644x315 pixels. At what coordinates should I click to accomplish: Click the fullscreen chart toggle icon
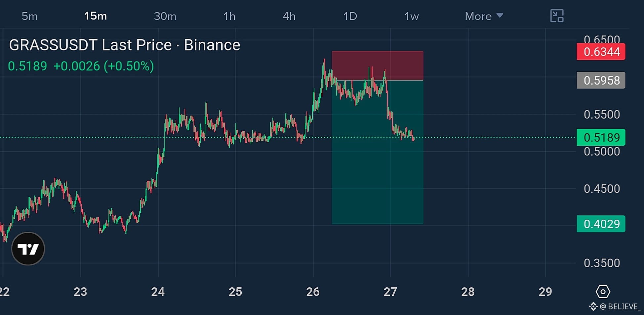(x=557, y=16)
